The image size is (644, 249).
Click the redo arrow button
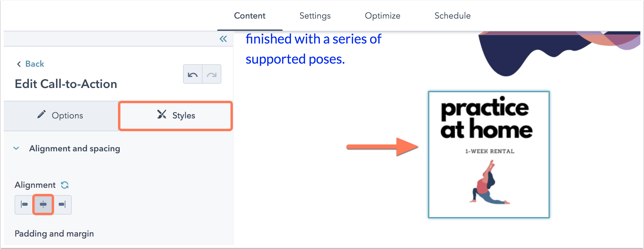tap(212, 74)
